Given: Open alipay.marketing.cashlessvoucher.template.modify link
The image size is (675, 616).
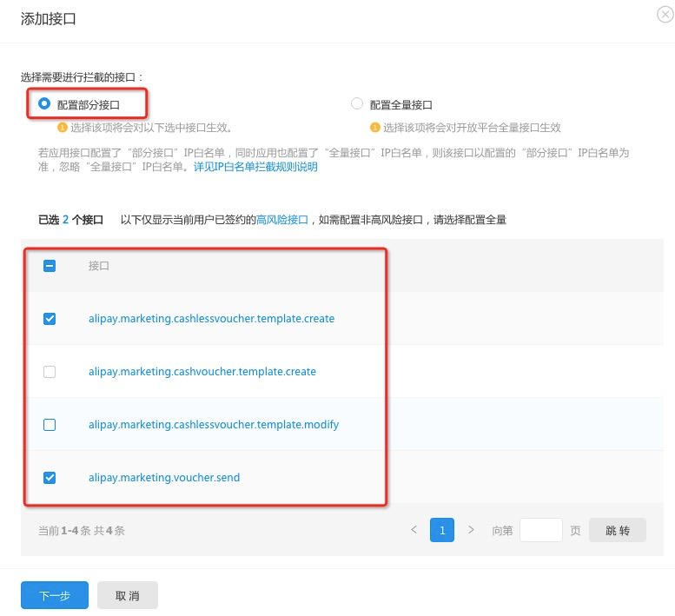Looking at the screenshot, I should [x=214, y=425].
